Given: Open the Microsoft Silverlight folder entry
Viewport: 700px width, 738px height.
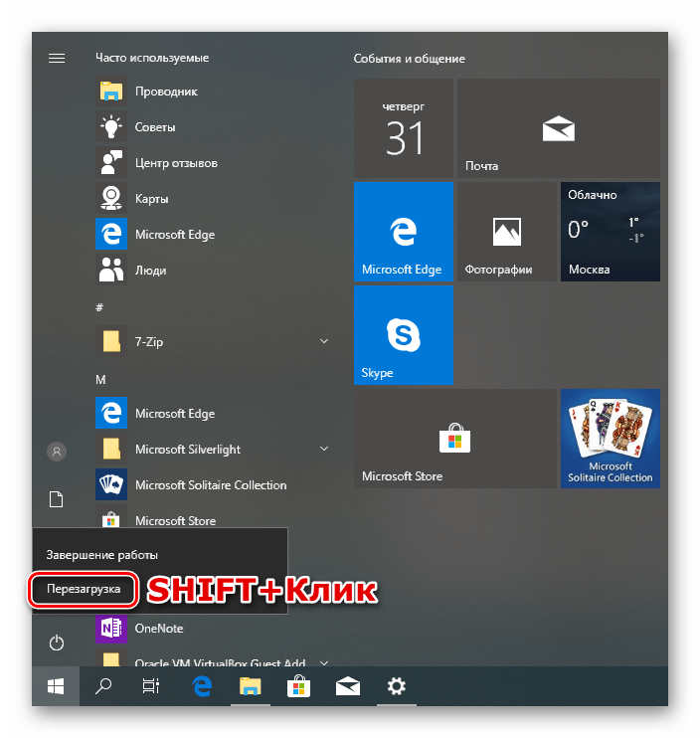Looking at the screenshot, I should (x=214, y=449).
